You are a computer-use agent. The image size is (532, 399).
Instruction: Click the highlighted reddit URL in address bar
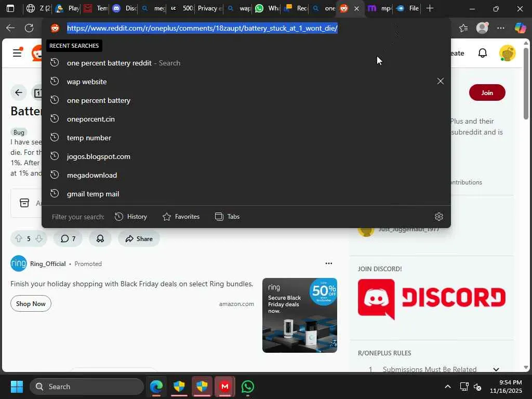(x=202, y=28)
